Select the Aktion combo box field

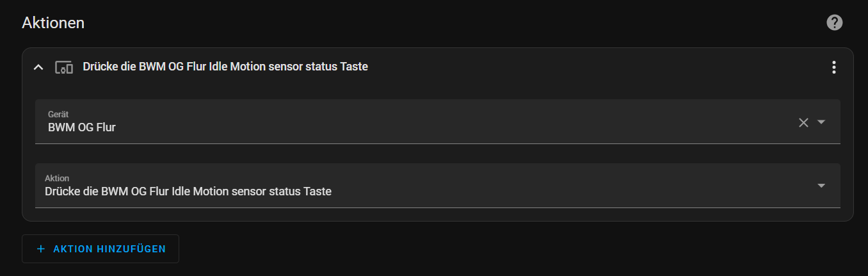(438, 186)
